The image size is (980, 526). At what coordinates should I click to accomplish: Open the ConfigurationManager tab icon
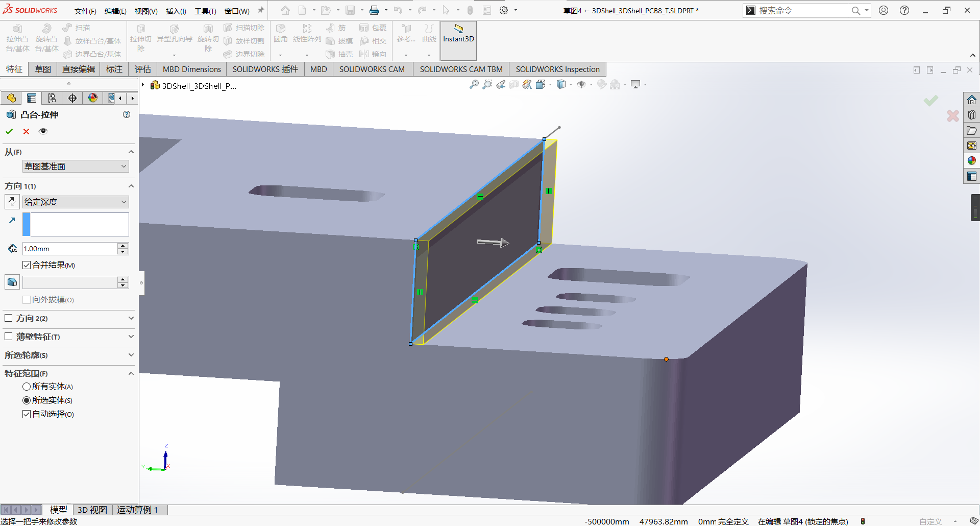point(52,98)
